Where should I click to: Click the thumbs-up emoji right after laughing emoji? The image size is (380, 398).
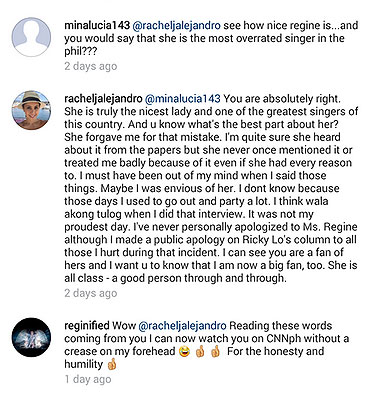(x=200, y=352)
